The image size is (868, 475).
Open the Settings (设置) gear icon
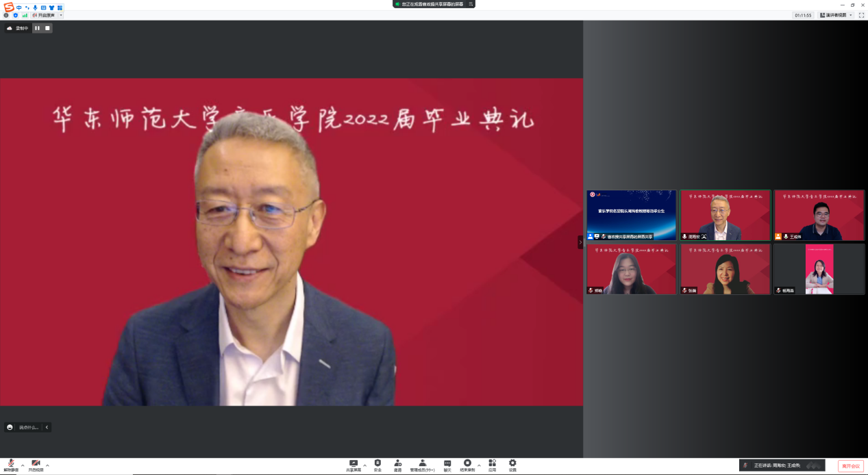pyautogui.click(x=512, y=464)
